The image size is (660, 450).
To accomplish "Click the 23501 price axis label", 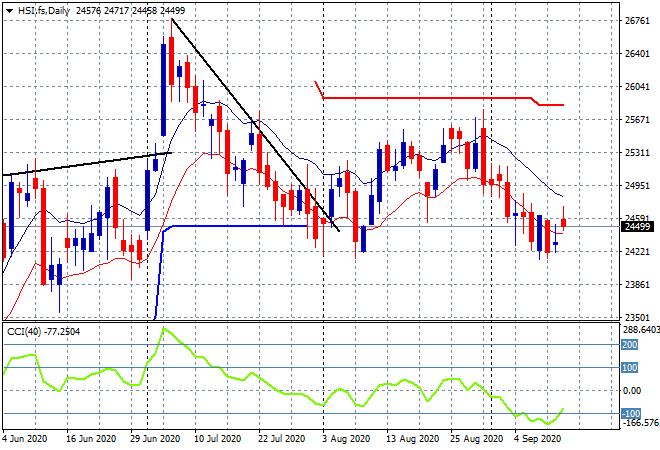I will [x=637, y=317].
